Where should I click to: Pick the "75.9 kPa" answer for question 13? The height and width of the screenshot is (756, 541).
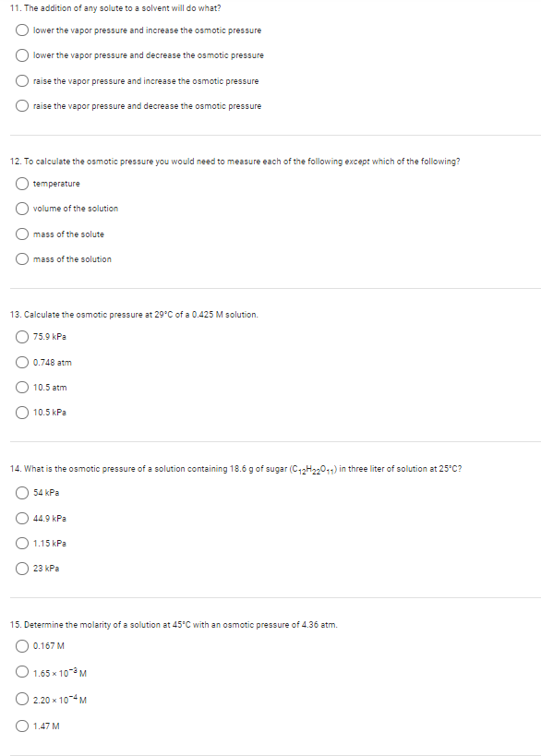[x=20, y=337]
